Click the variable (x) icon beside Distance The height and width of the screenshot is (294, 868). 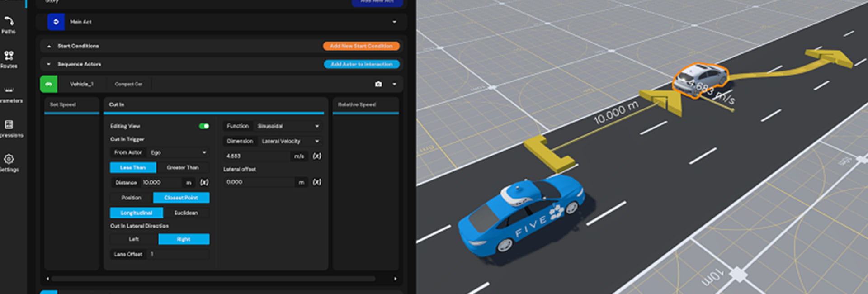[204, 182]
